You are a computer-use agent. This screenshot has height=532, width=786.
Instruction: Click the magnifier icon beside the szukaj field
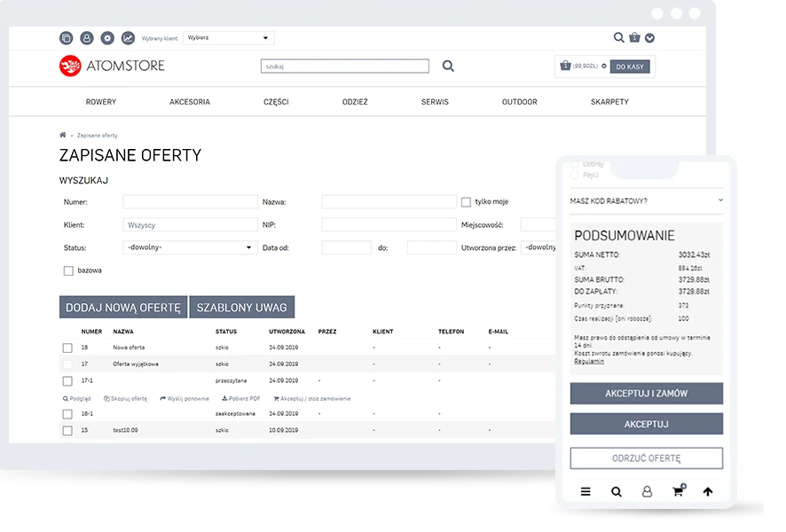(x=448, y=66)
